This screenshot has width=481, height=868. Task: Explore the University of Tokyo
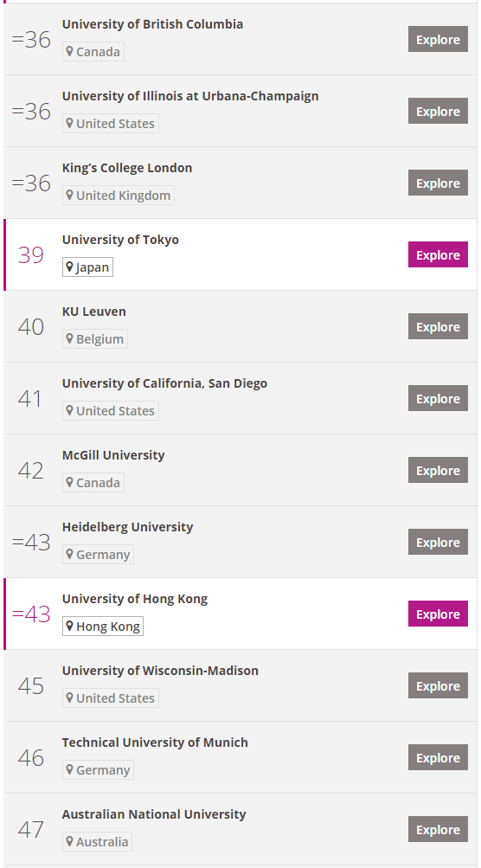(x=438, y=254)
